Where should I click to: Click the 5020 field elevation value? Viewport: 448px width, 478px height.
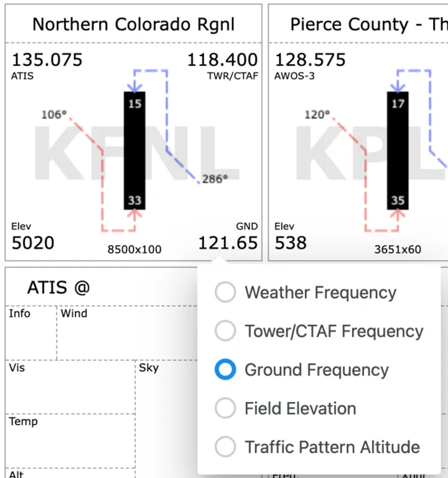click(33, 243)
